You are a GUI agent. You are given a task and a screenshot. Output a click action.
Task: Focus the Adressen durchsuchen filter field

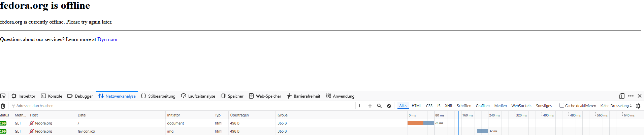[182, 106]
